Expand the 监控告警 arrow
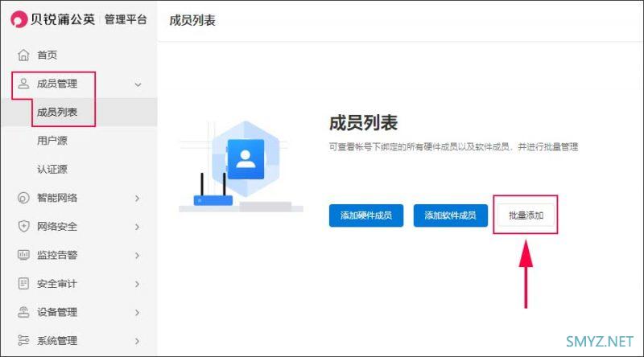Screen dimensions: 644x357 pos(138,255)
